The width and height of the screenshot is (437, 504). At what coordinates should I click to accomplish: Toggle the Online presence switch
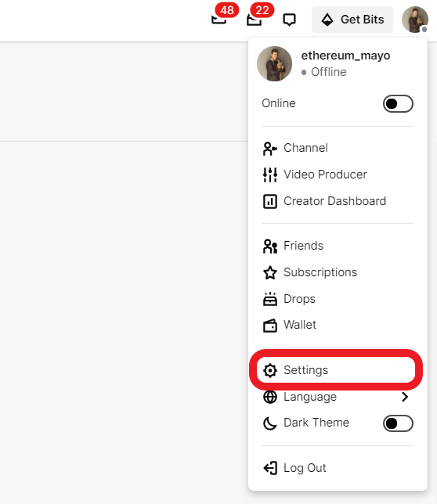pos(398,103)
